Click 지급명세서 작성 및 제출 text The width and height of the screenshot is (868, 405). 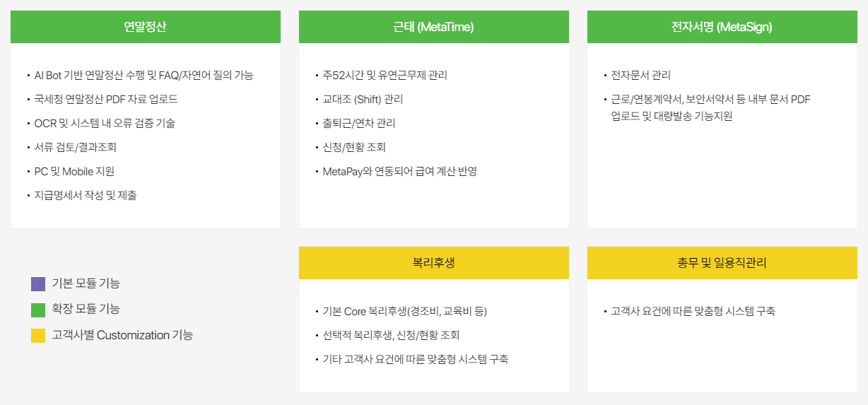click(x=86, y=195)
